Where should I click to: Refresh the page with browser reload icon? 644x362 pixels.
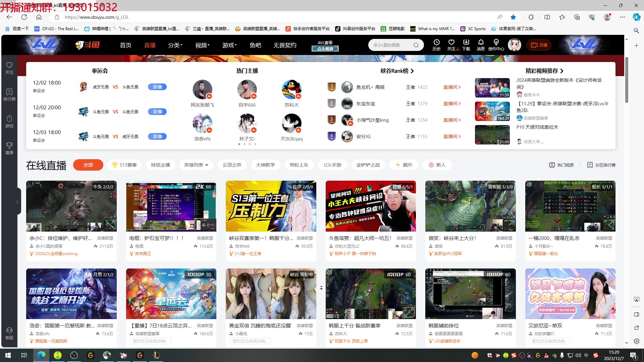point(24,17)
